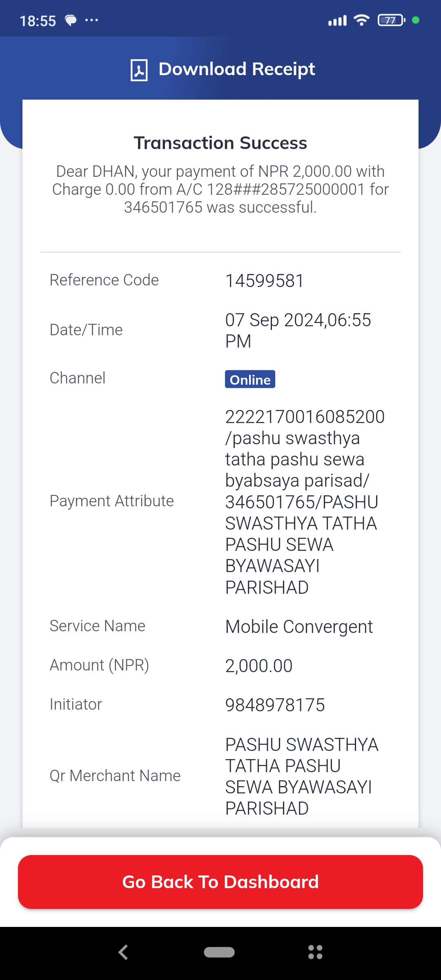Go Back To Dashboard button
The width and height of the screenshot is (441, 980).
tap(220, 882)
